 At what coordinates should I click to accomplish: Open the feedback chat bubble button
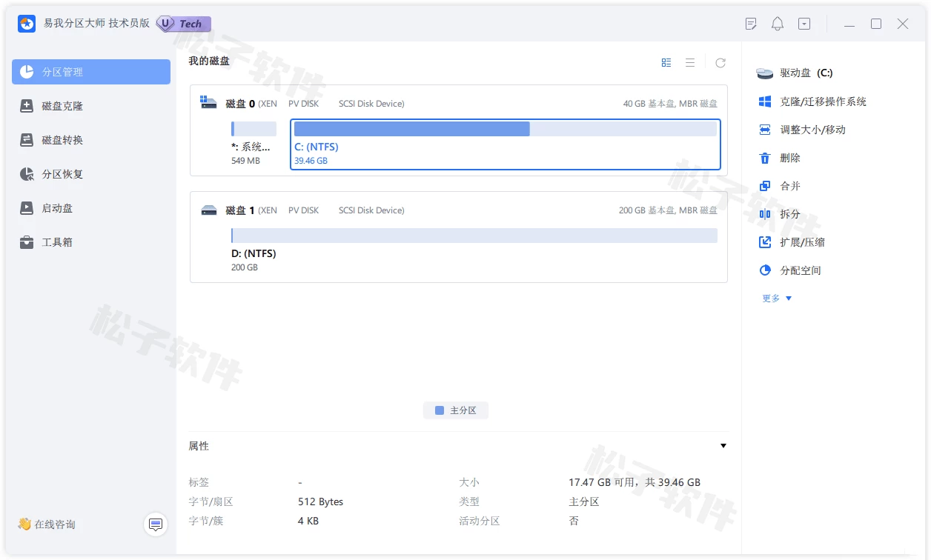coord(156,524)
